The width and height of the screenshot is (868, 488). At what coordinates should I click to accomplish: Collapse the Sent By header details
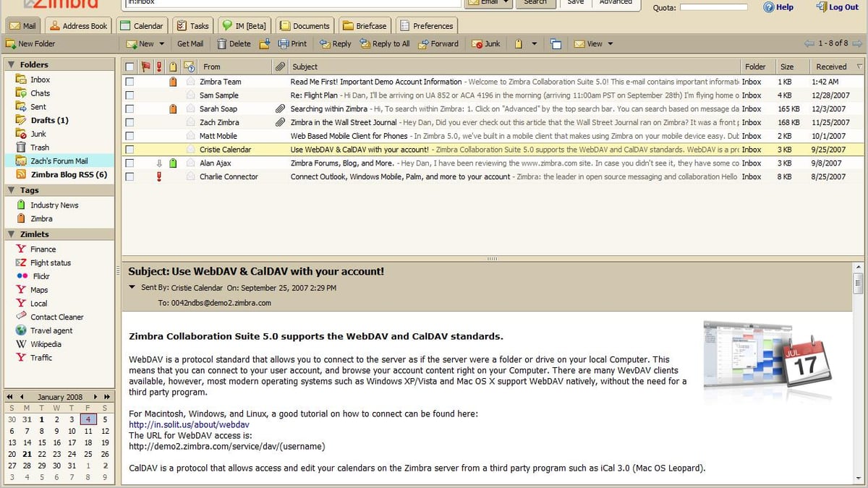132,287
